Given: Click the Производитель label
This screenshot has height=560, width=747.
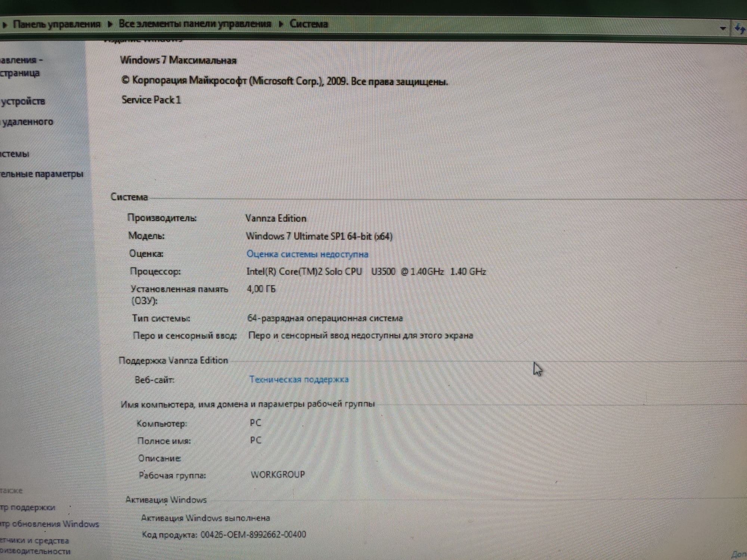Looking at the screenshot, I should pos(162,218).
